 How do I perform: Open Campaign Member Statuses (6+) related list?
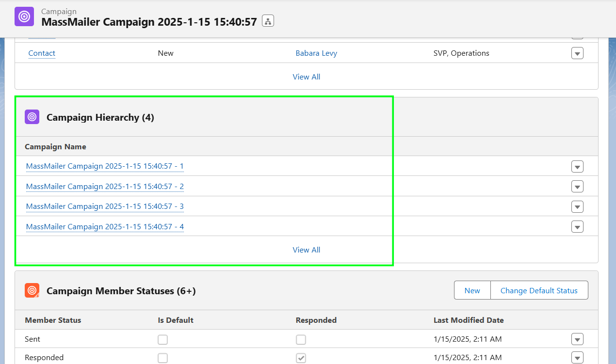121,291
